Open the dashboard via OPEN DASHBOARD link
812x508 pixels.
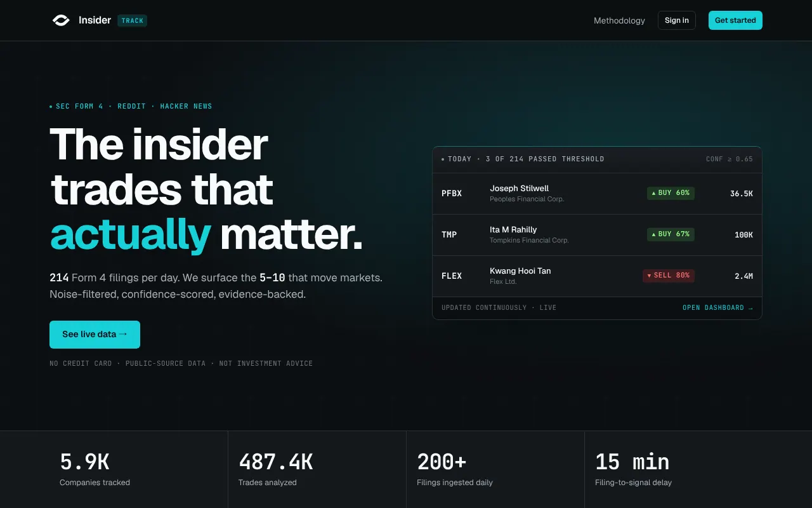point(717,308)
